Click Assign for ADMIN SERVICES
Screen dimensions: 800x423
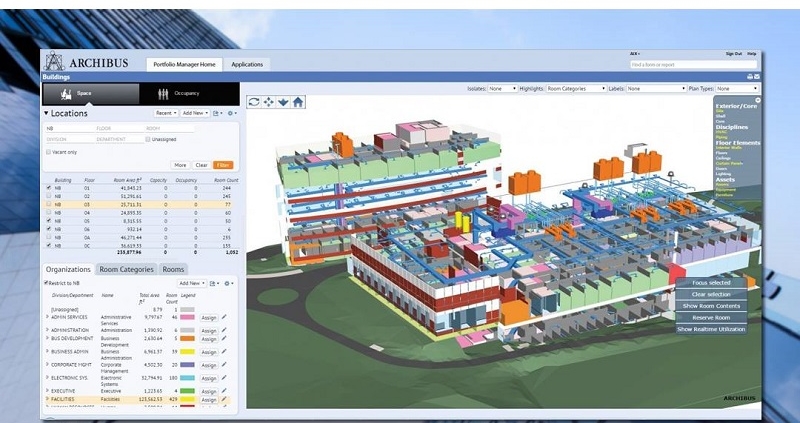(209, 318)
